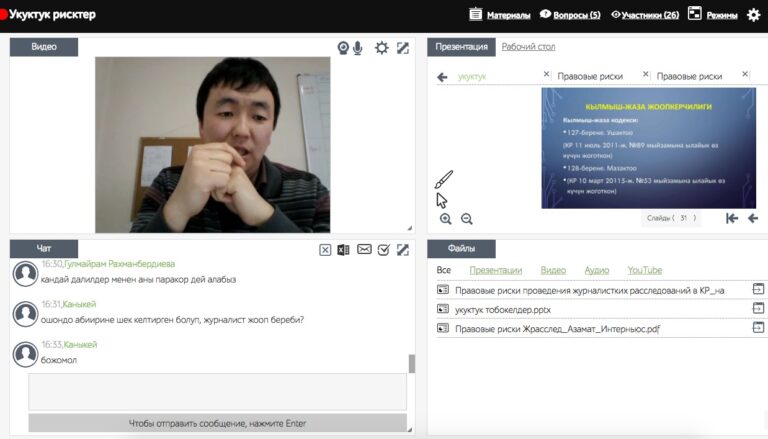Zoom in on the presentation slide
The image size is (768, 439).
446,219
